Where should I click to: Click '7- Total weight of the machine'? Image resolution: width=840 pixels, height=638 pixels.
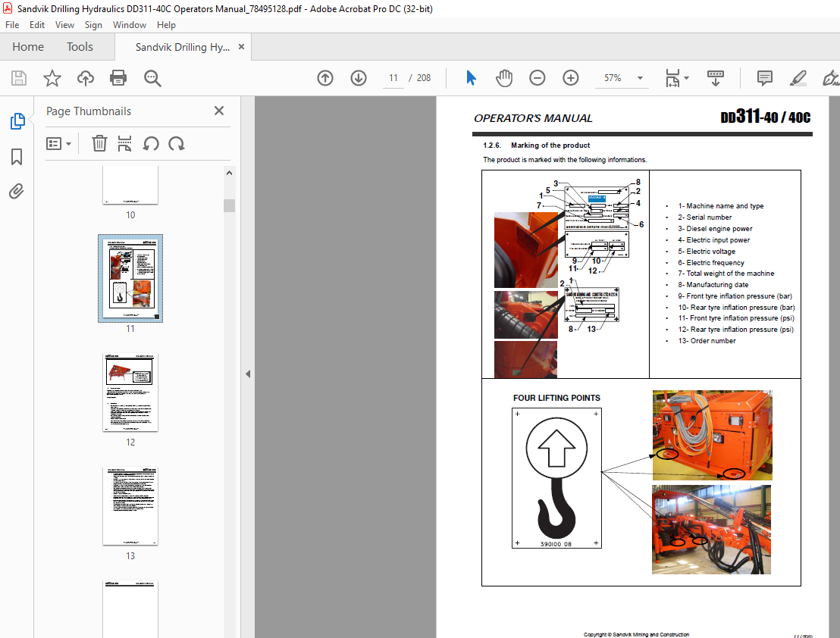pos(726,274)
